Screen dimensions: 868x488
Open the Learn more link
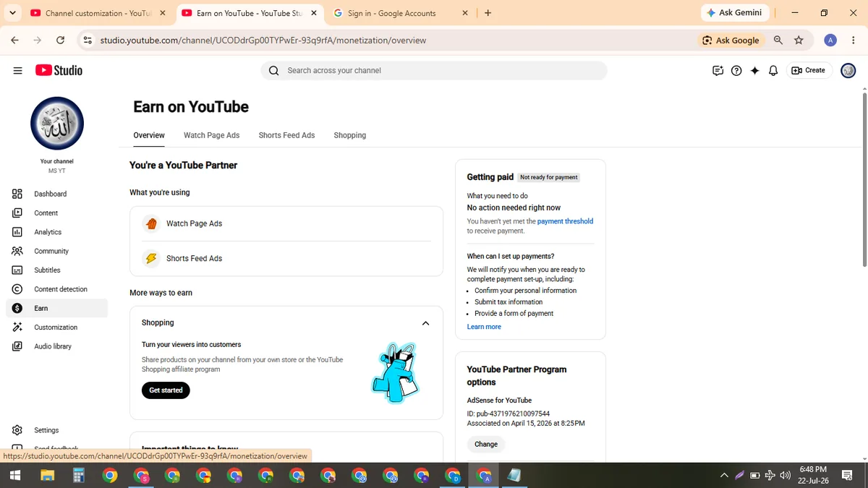point(484,327)
